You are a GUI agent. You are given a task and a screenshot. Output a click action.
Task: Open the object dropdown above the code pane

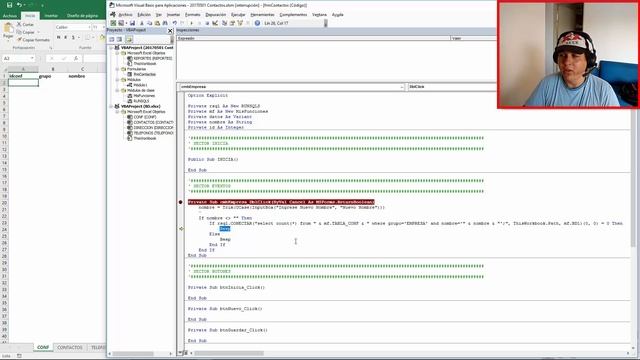402,87
